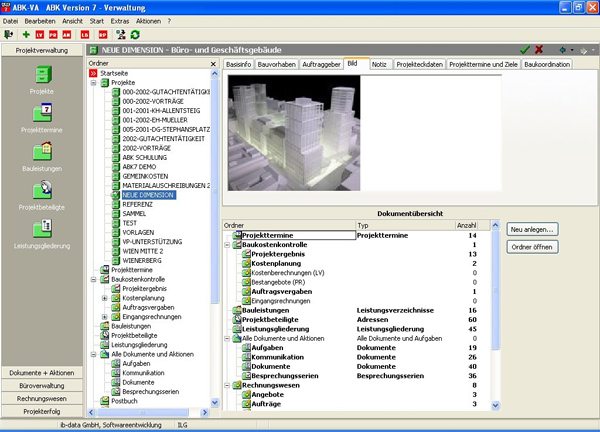This screenshot has height=432, width=600.
Task: Open the Extras menu
Action: point(120,20)
